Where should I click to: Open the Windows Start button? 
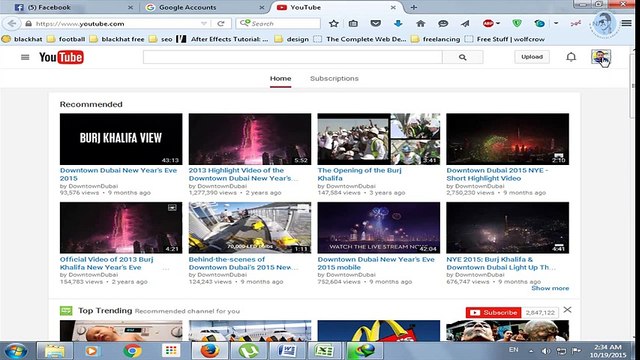point(16,351)
